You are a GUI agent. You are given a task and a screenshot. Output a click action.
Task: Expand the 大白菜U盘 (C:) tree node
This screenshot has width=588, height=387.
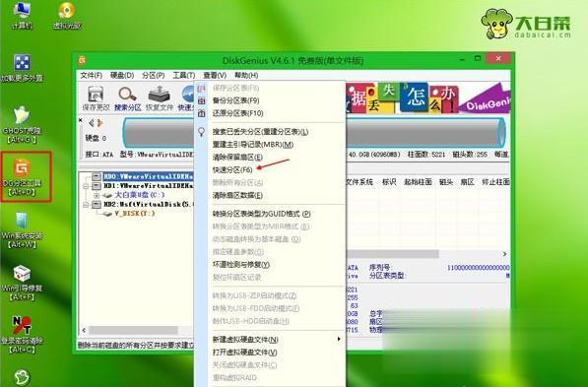[97, 195]
